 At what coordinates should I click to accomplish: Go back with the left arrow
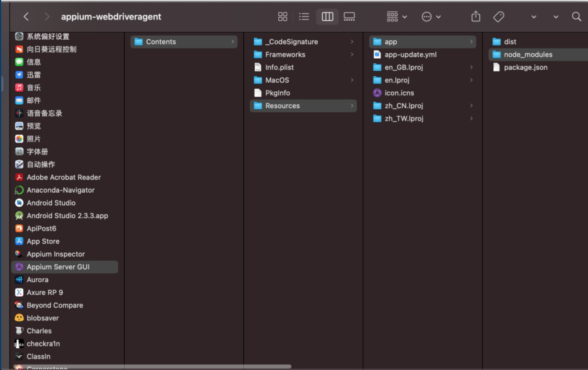pos(26,17)
